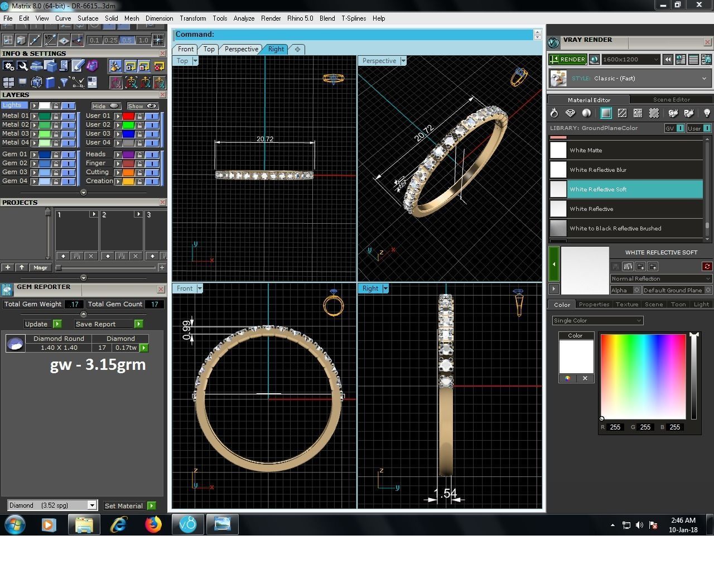
Task: Open the gear settings icon in Info & Settings
Action: [x=8, y=66]
